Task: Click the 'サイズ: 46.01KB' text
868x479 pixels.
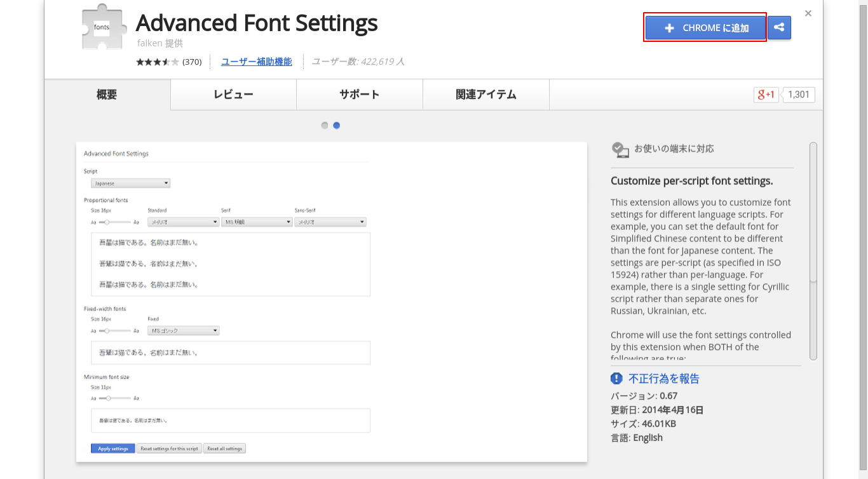Action: 643,424
